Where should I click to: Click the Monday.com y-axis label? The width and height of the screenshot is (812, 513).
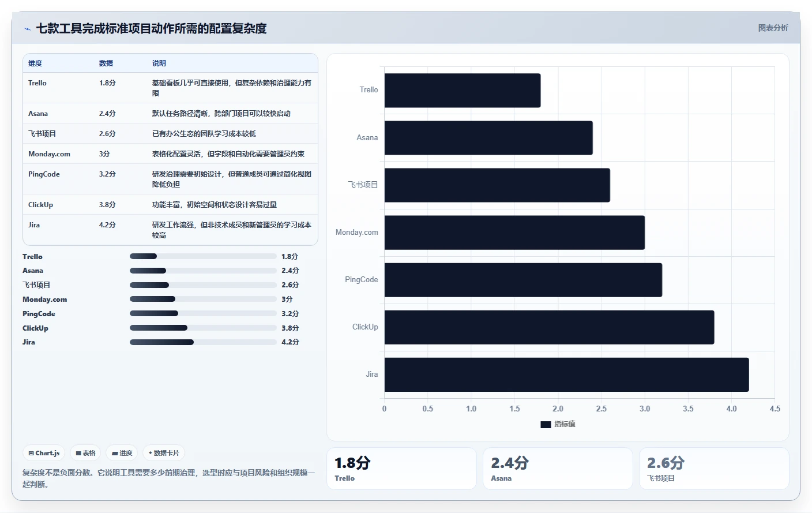(x=357, y=233)
